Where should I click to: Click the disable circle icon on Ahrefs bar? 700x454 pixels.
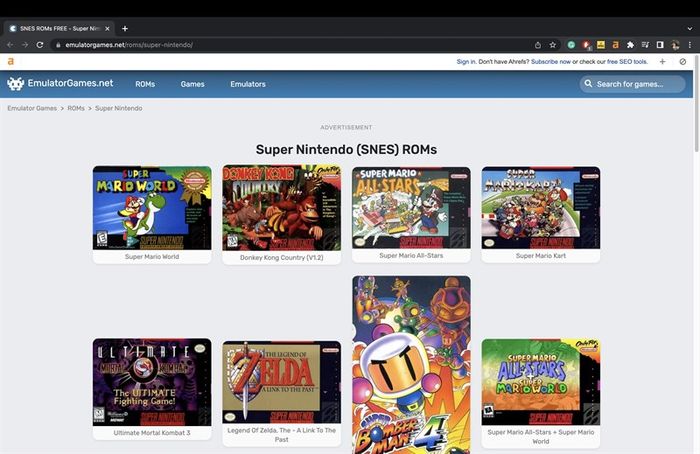tap(683, 62)
